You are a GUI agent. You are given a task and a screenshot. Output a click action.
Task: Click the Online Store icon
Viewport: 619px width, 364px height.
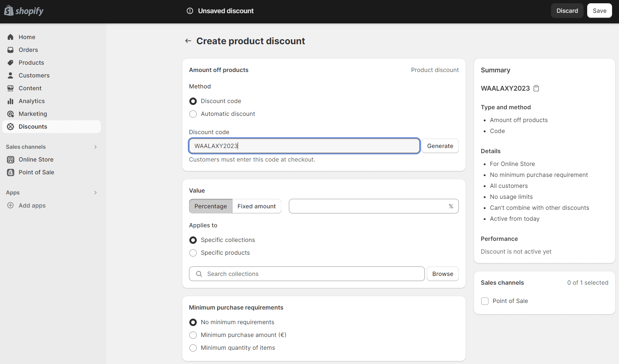pos(11,159)
